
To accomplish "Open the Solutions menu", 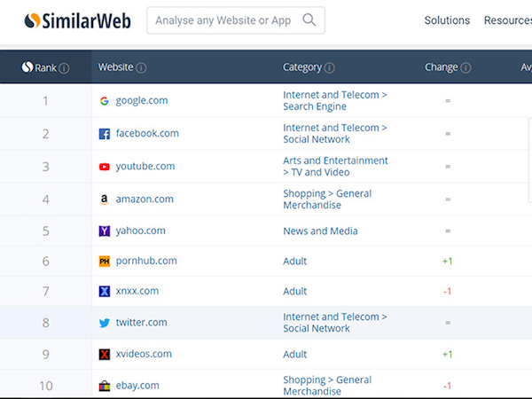I will [x=447, y=20].
